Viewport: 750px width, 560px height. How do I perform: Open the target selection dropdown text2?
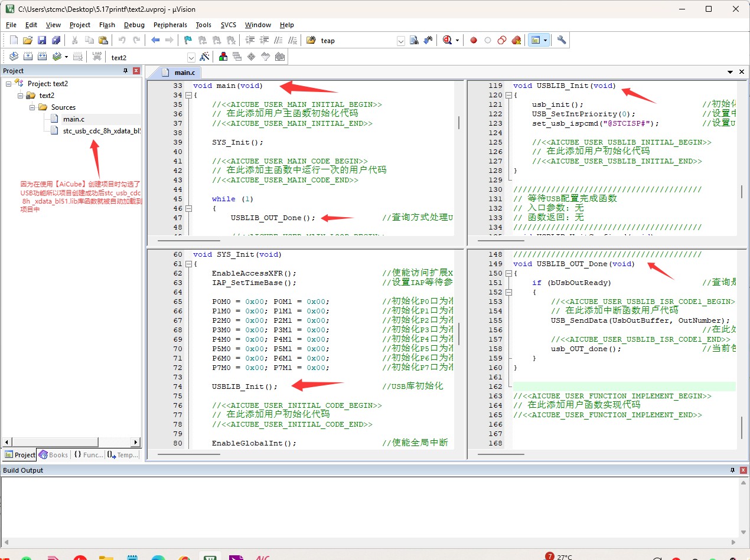coord(191,57)
